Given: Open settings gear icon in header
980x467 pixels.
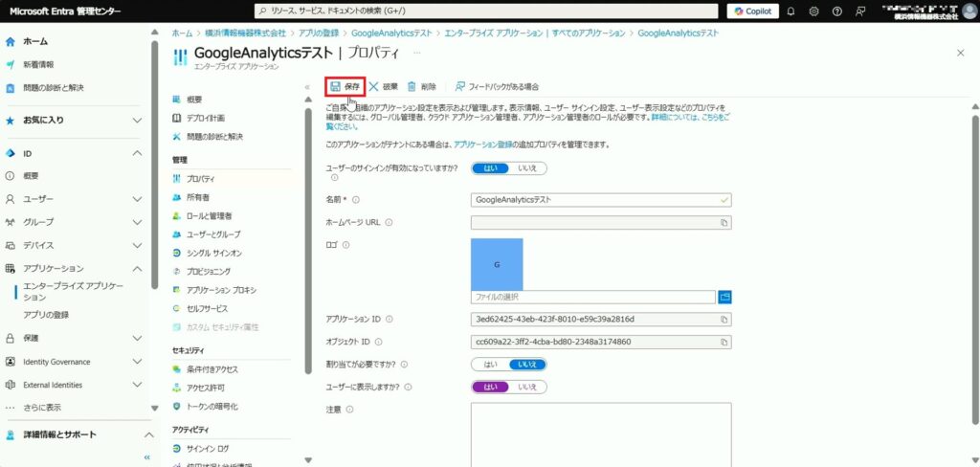Looking at the screenshot, I should tap(813, 11).
